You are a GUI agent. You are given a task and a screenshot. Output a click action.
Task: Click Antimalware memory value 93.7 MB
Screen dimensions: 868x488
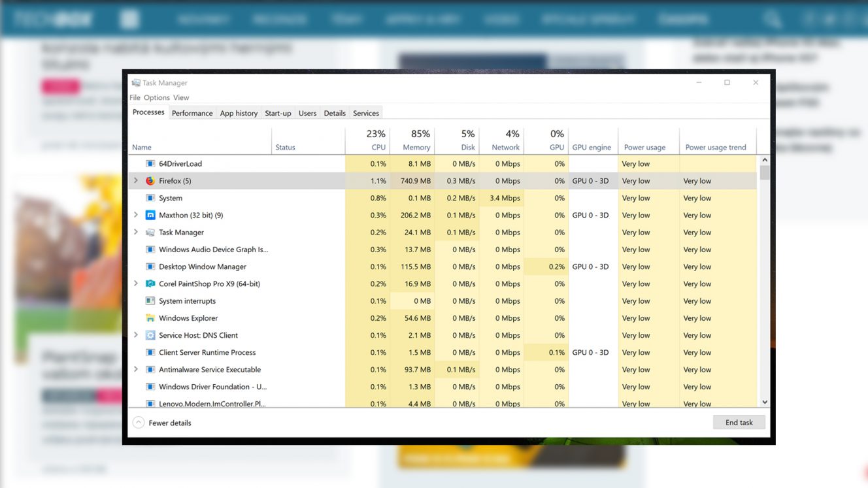pos(412,370)
